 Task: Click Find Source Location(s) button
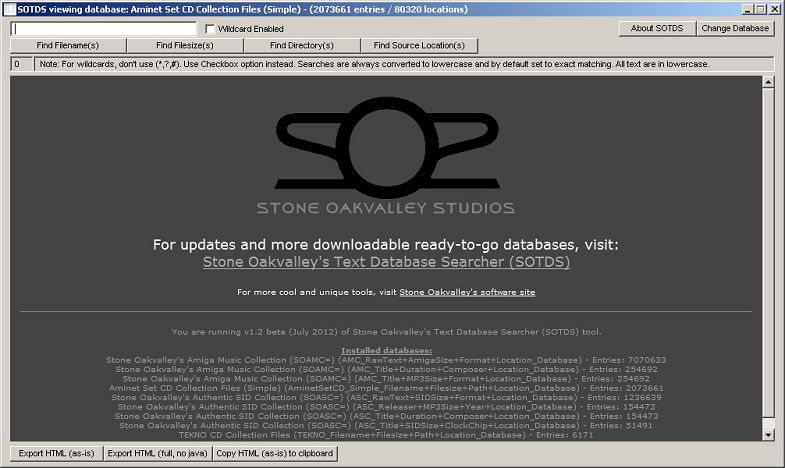tap(419, 46)
